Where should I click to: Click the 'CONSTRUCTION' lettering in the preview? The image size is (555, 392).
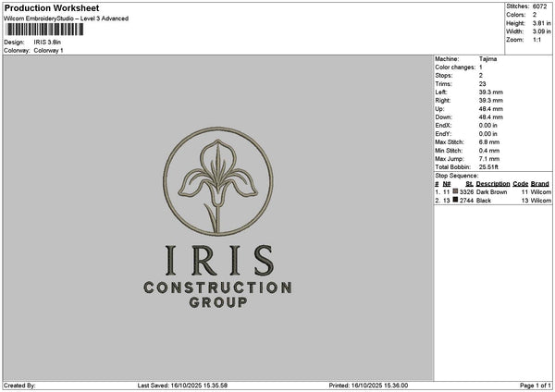click(x=217, y=288)
